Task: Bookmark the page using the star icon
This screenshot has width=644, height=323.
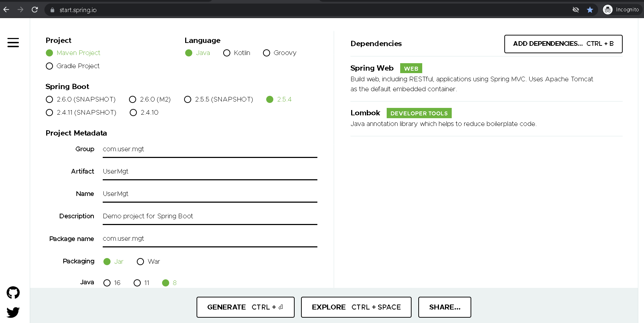Action: [x=590, y=10]
